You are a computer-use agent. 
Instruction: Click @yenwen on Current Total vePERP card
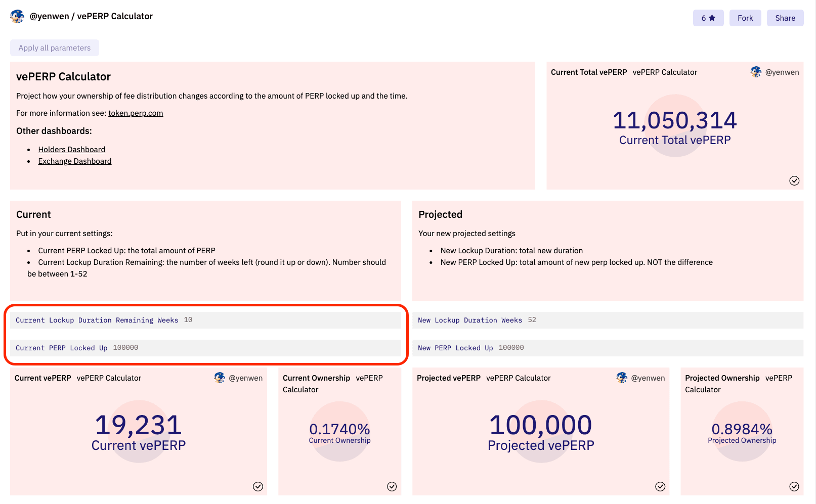[782, 72]
